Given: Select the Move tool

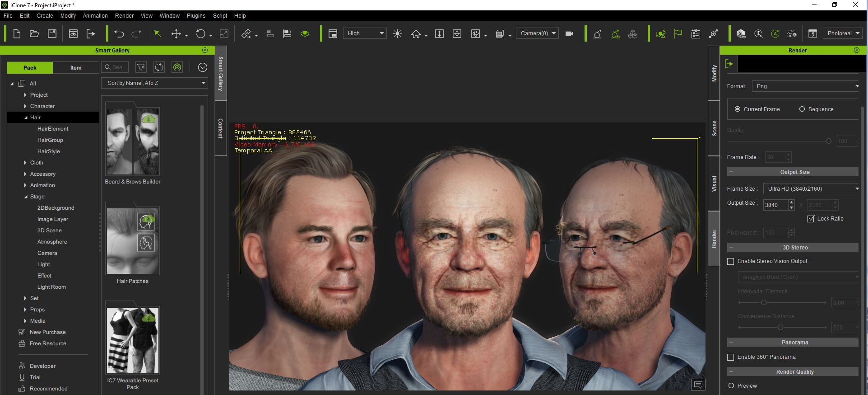Looking at the screenshot, I should pyautogui.click(x=176, y=33).
